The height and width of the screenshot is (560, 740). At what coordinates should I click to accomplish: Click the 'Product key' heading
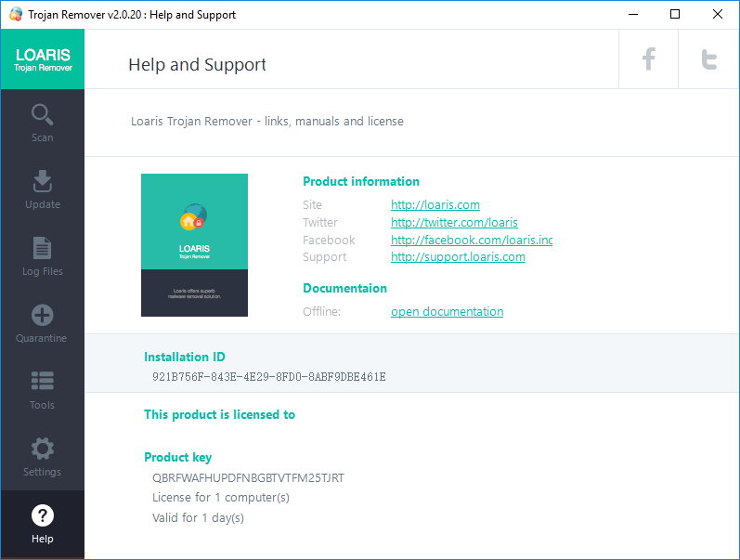click(178, 457)
